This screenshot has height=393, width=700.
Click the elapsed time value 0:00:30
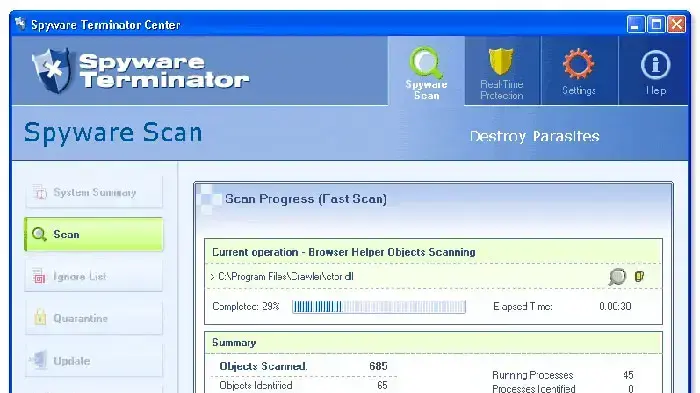pos(615,306)
